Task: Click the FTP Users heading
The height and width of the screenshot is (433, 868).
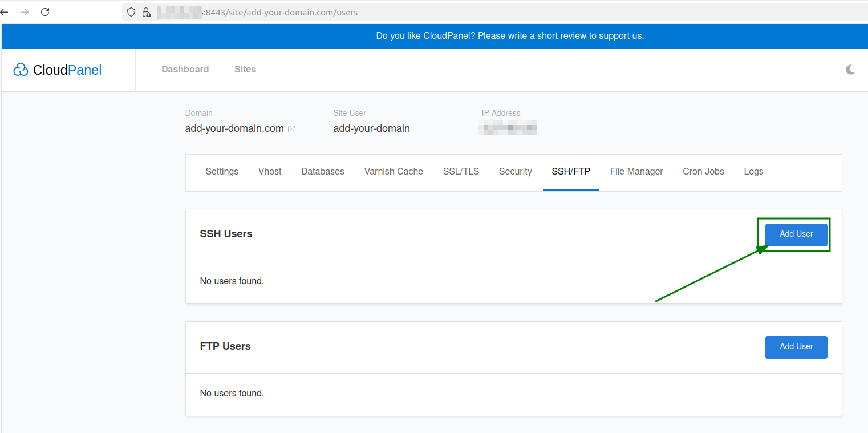Action: click(x=225, y=347)
